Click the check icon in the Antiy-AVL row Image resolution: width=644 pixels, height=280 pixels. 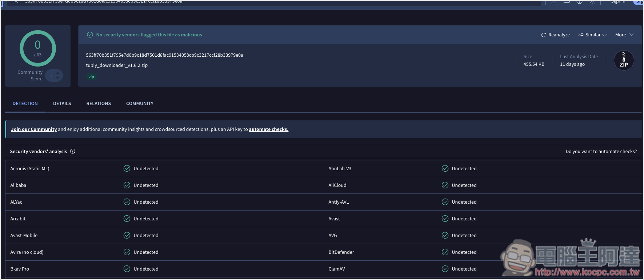pos(445,202)
